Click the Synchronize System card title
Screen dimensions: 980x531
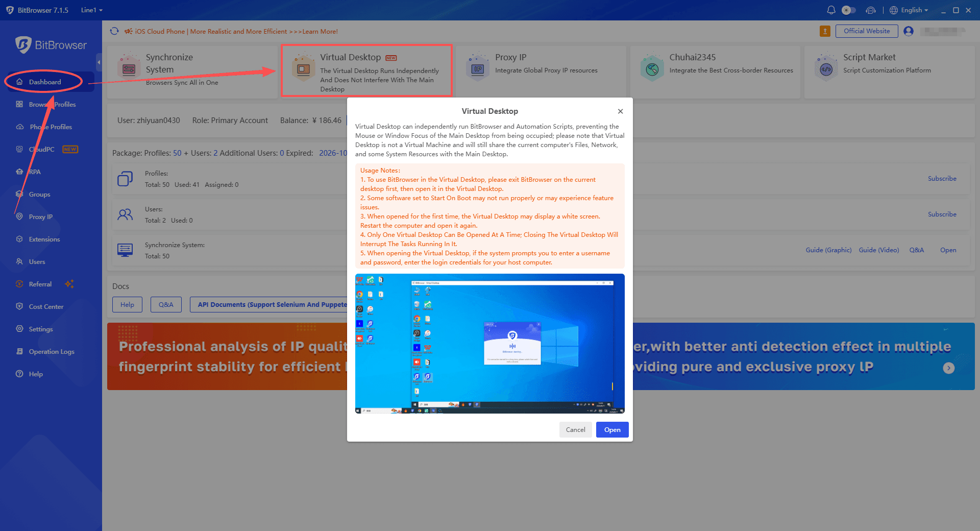click(169, 63)
